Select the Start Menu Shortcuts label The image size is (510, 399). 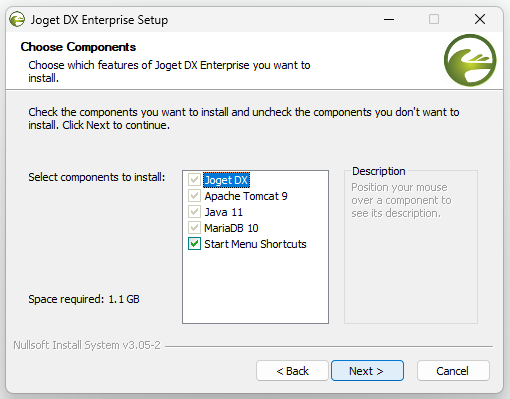pos(255,244)
